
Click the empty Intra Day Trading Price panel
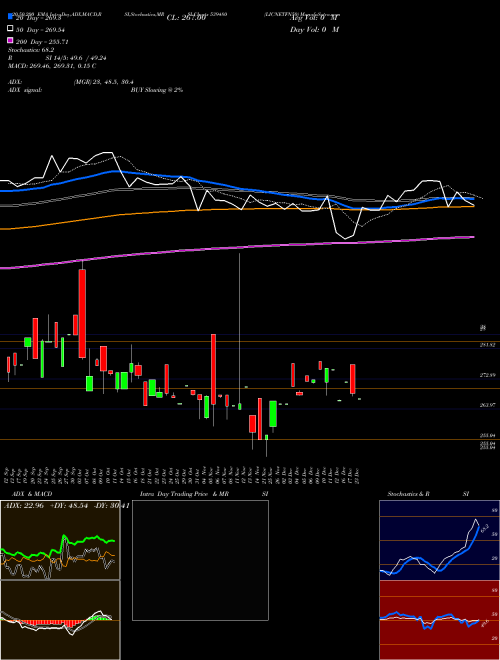pos(200,560)
